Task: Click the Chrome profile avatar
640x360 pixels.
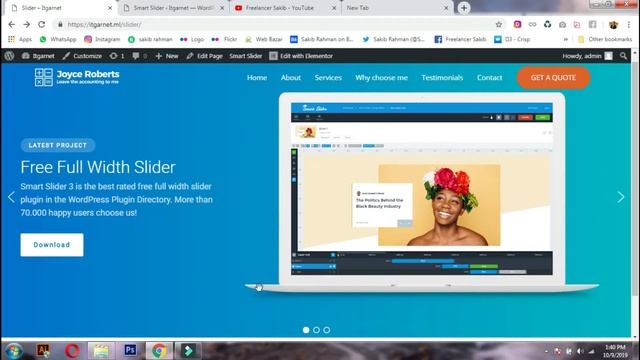Action: (613, 24)
